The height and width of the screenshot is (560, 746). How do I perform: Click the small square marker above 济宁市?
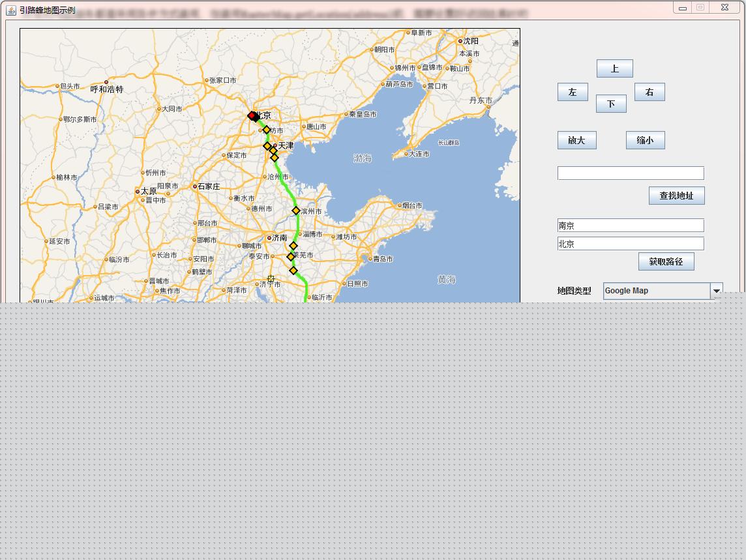point(271,278)
